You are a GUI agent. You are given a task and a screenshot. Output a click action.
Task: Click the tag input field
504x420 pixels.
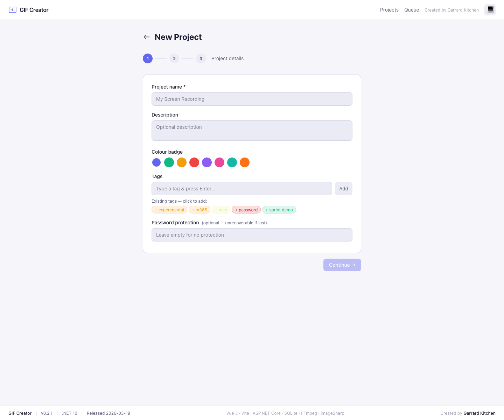241,189
